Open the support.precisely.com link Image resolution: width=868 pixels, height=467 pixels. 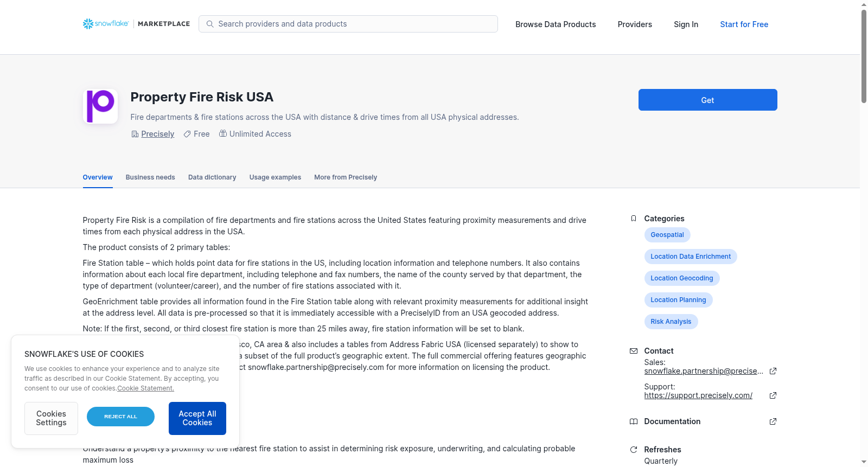pos(698,395)
